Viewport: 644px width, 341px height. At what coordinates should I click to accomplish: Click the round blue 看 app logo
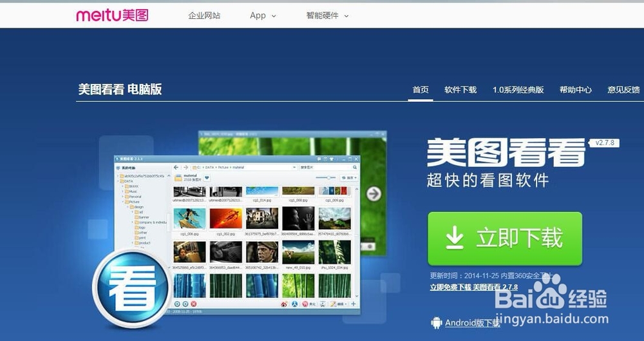click(133, 288)
